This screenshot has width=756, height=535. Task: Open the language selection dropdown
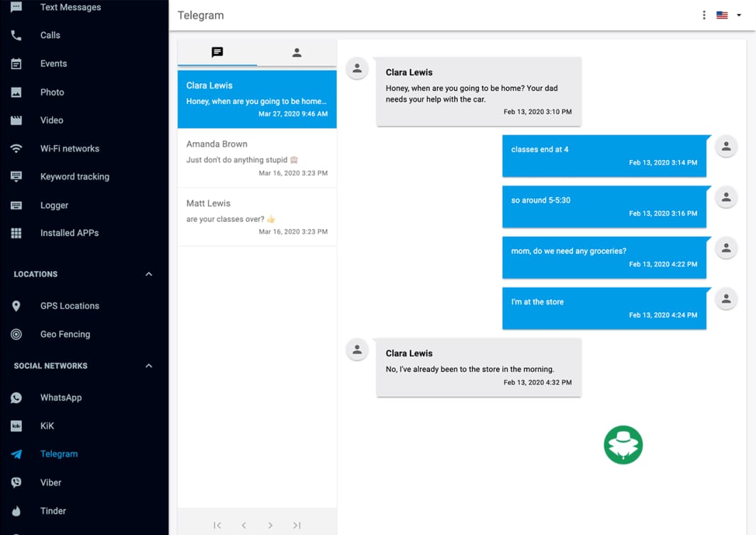click(x=728, y=14)
